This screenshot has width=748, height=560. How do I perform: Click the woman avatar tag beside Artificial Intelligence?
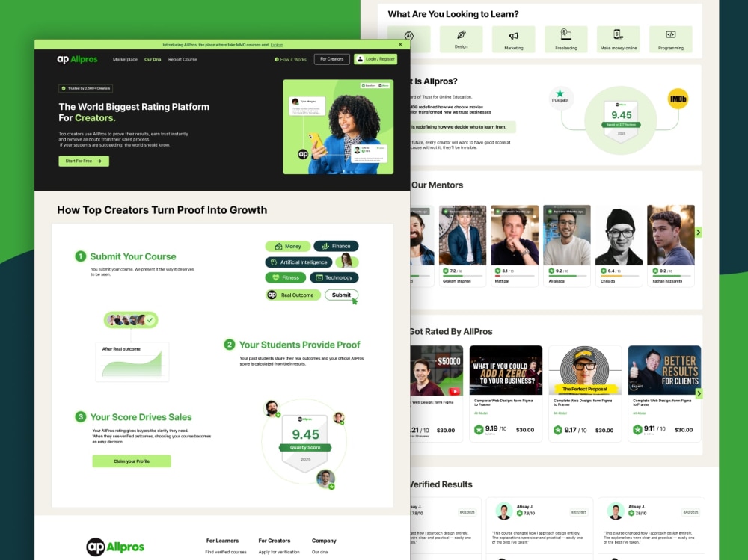pos(347,262)
